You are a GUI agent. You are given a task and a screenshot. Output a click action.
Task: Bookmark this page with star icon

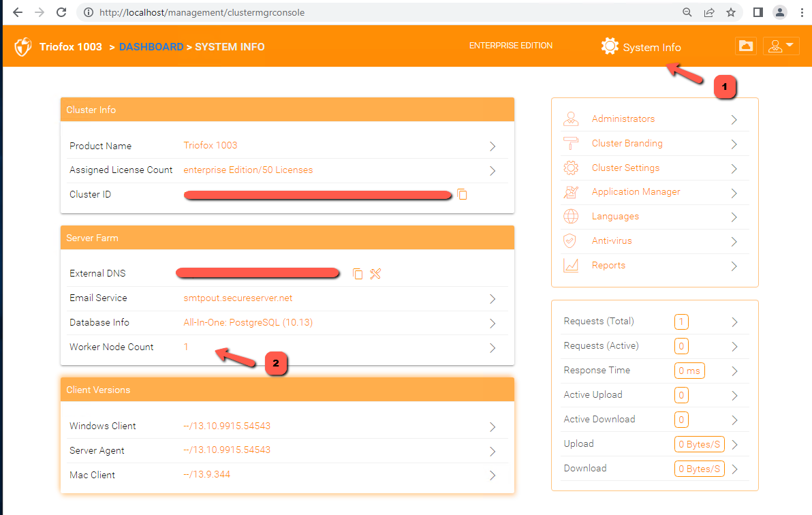(x=731, y=12)
